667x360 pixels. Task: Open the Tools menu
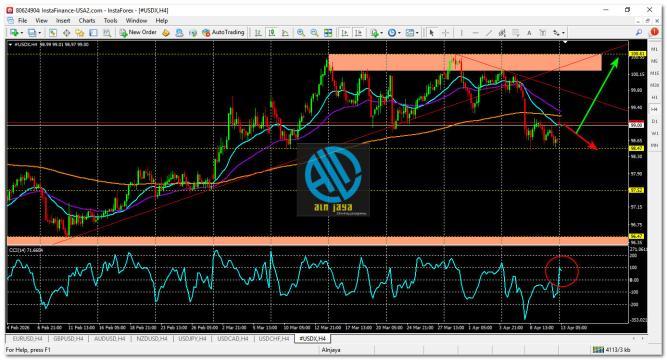(110, 20)
